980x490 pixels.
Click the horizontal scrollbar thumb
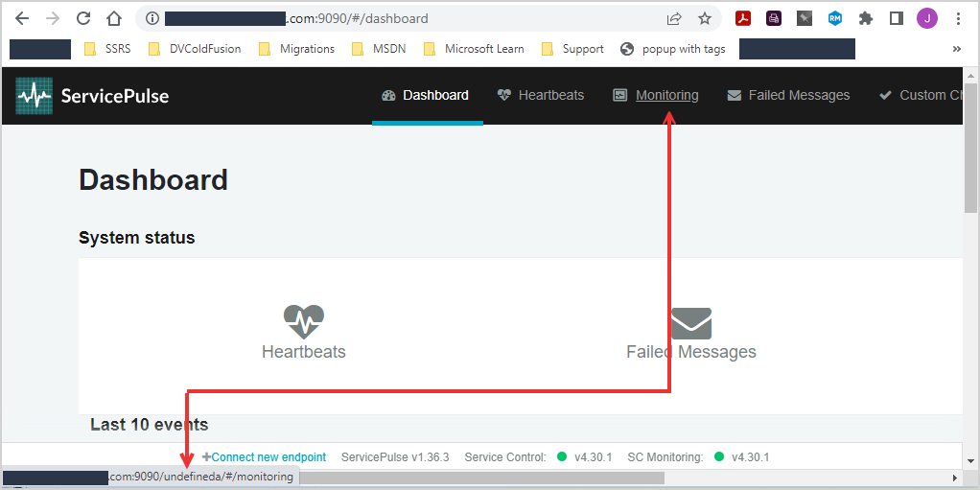[481, 478]
